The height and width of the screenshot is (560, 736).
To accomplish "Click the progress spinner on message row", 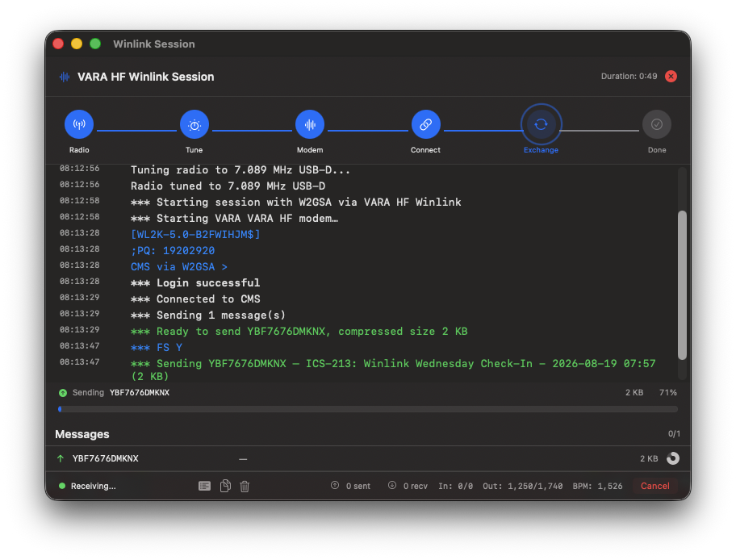I will tap(672, 458).
